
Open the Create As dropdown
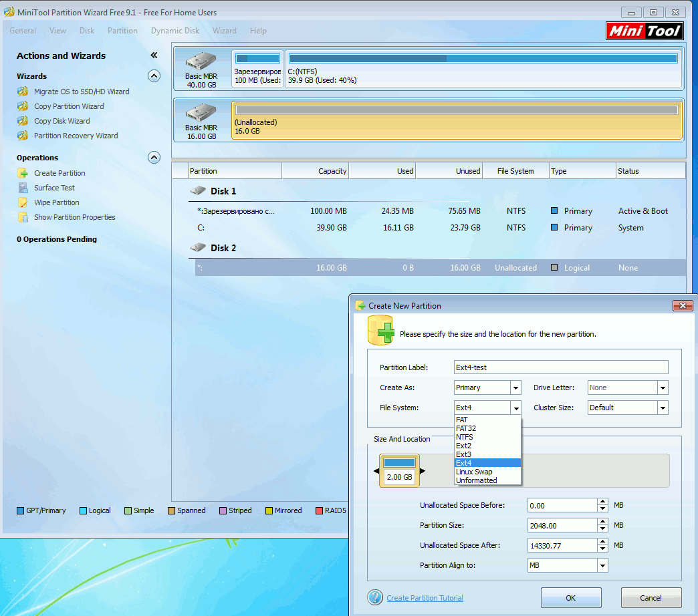515,388
